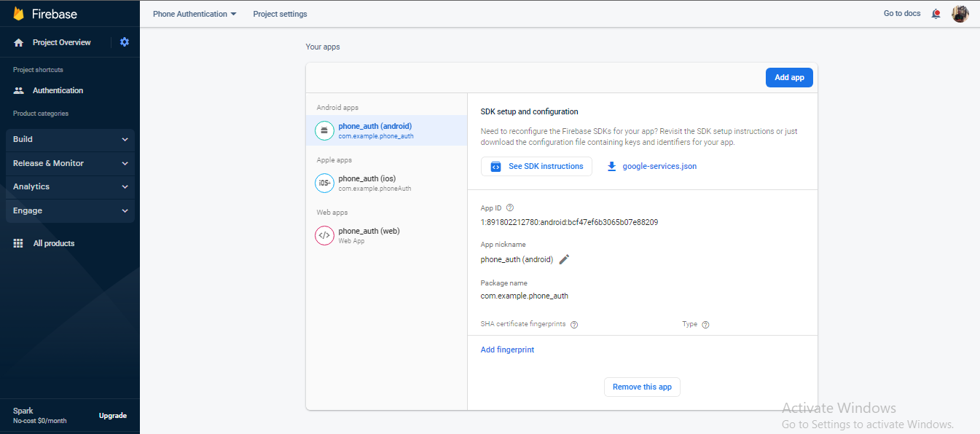Click the SDK instructions code icon
This screenshot has width=980, height=434.
[x=495, y=166]
